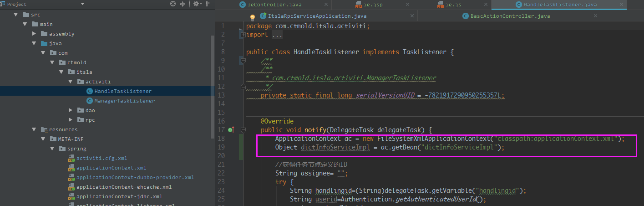Hide the Project tool window

click(209, 4)
